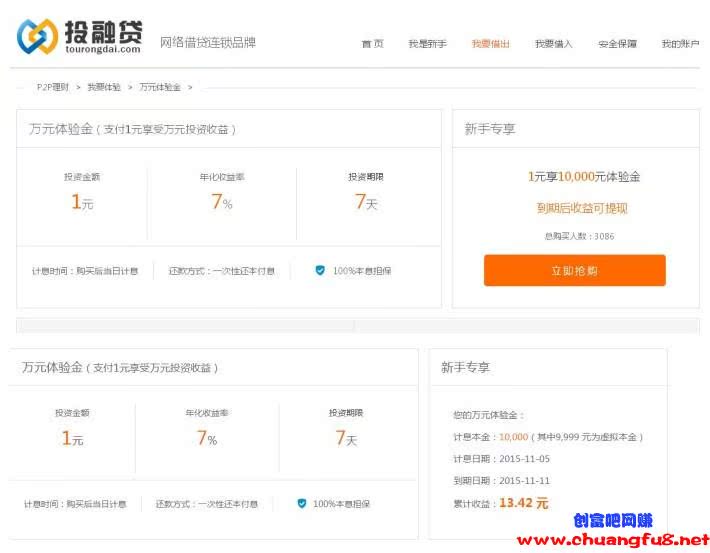Click the upper card's 1元 investment amount
The height and width of the screenshot is (553, 710).
[82, 202]
